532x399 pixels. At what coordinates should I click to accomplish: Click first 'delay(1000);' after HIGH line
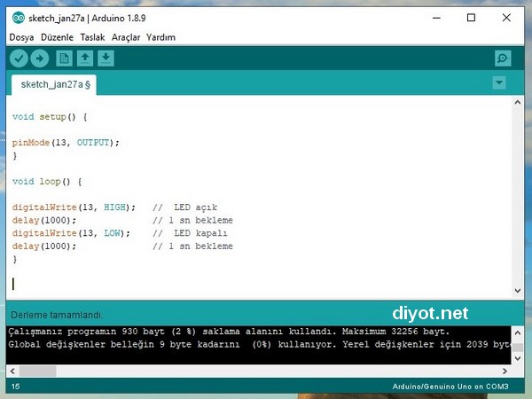point(44,221)
